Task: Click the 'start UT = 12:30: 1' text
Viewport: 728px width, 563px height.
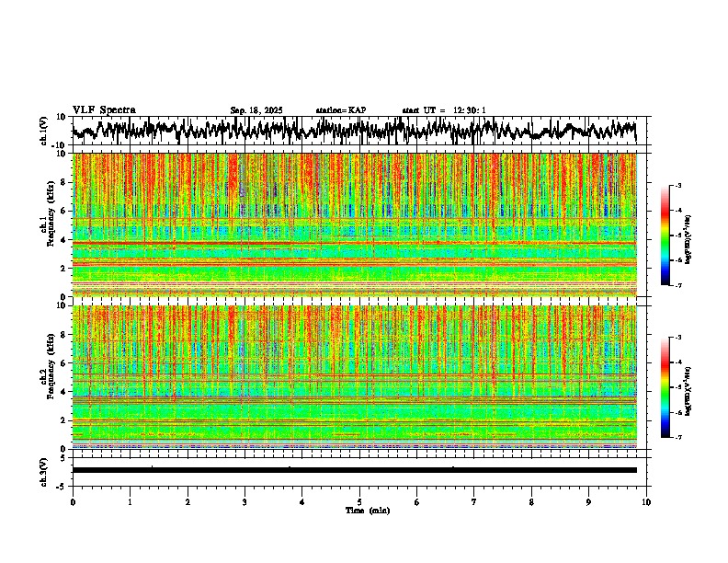Action: (444, 110)
